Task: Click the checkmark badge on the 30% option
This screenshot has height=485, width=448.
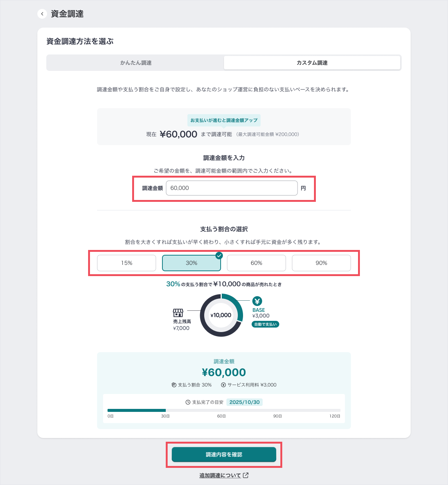Action: (x=219, y=256)
